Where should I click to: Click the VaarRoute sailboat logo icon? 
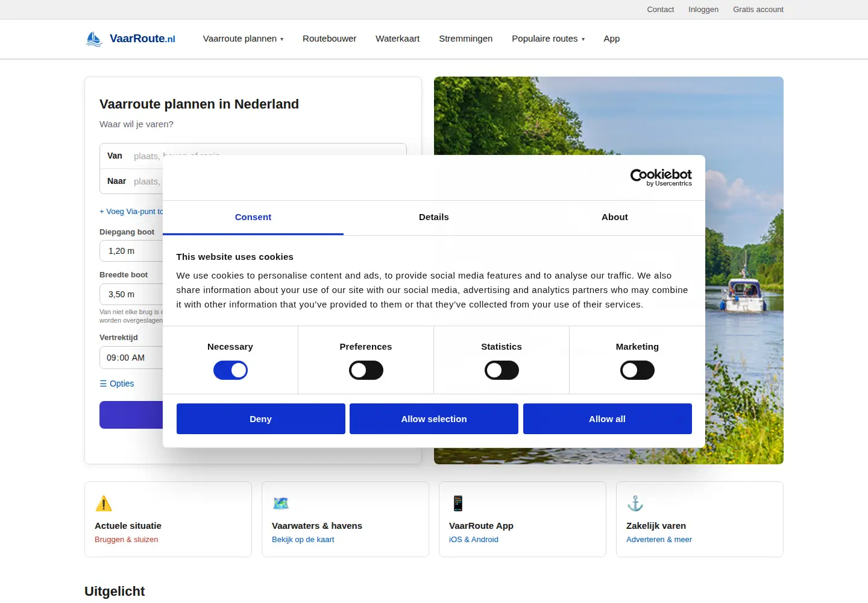94,39
